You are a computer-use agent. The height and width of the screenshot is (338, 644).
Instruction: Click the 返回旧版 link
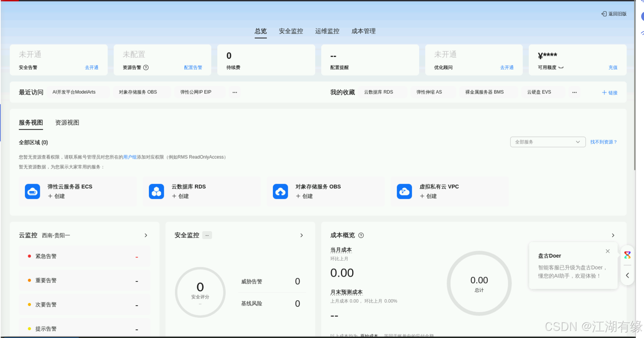click(x=614, y=14)
